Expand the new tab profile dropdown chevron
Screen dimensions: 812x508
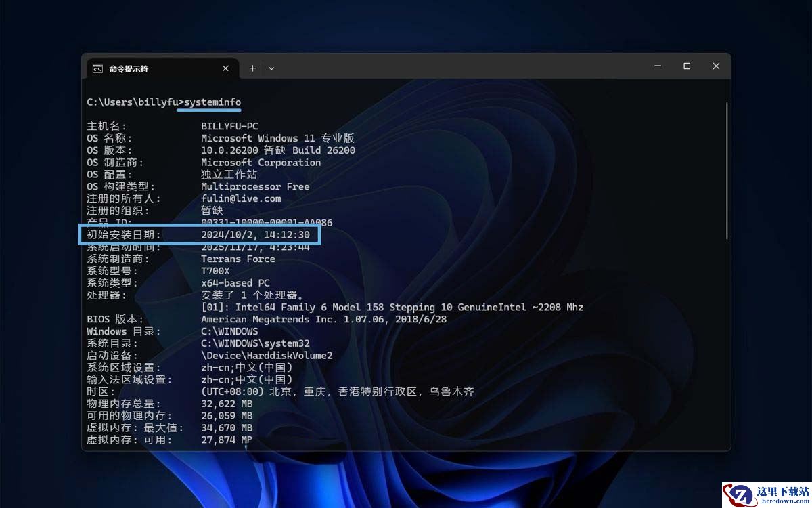(271, 68)
